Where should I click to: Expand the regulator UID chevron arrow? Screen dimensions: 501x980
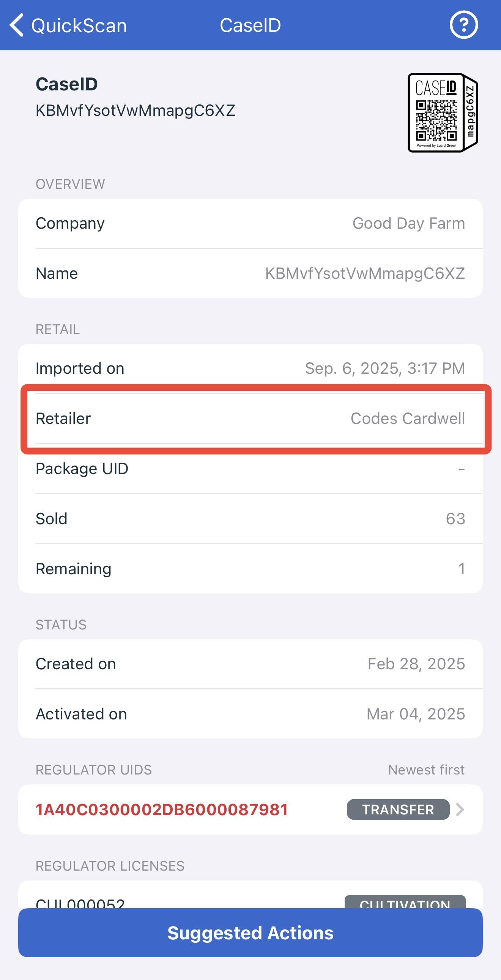pyautogui.click(x=460, y=809)
